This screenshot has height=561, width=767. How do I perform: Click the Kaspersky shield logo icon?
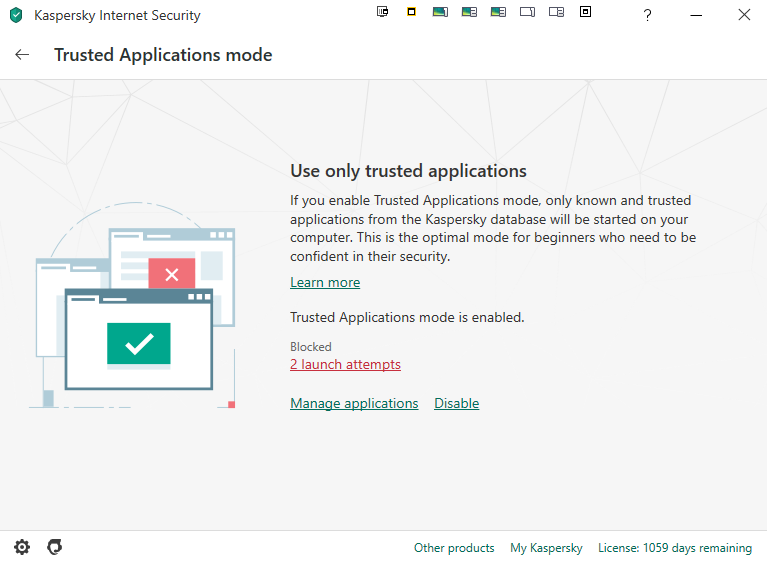15,15
